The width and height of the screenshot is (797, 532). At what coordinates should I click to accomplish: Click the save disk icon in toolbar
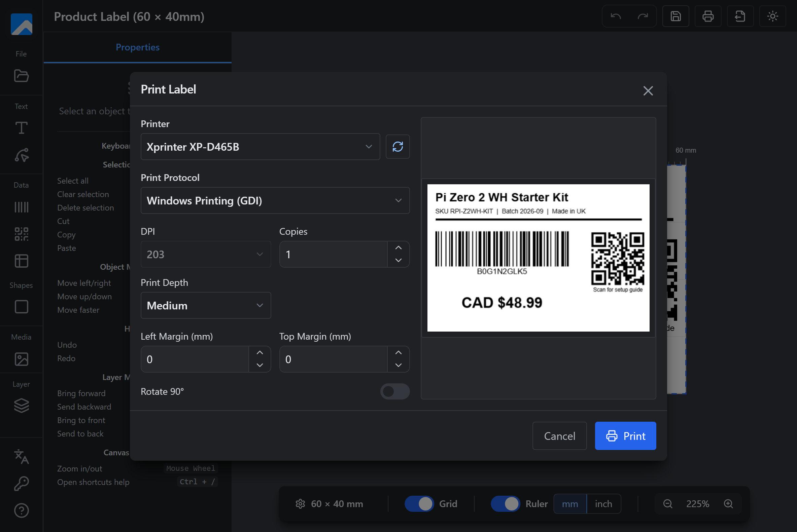click(675, 16)
